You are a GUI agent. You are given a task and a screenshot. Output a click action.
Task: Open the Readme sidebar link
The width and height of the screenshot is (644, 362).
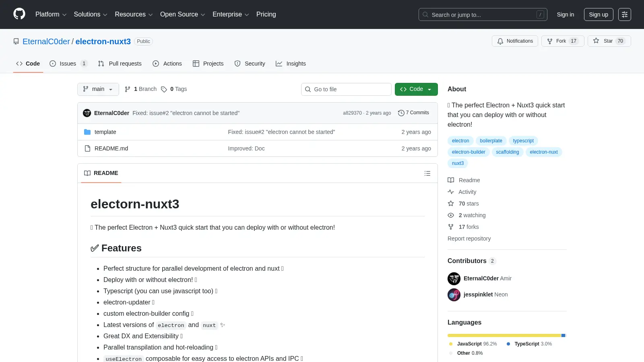[x=464, y=180]
